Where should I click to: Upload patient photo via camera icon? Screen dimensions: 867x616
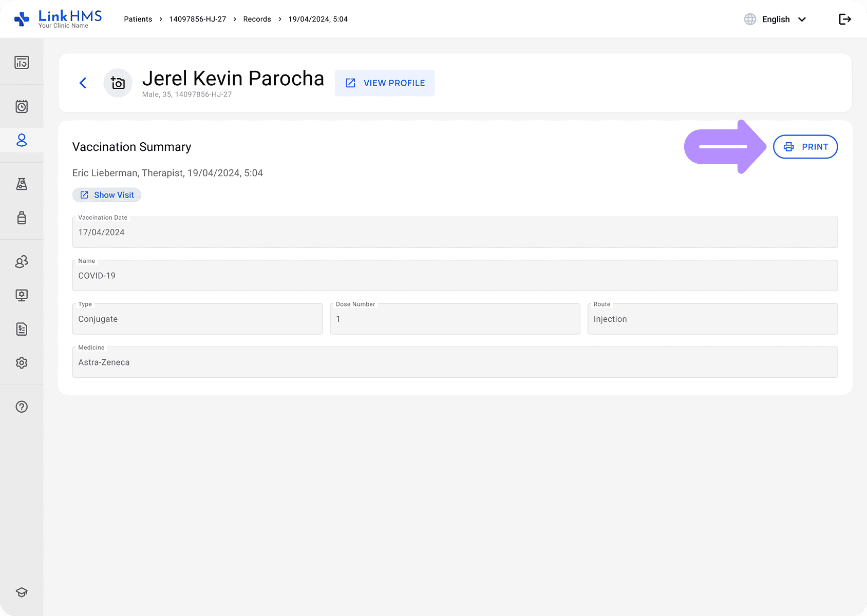tap(118, 83)
